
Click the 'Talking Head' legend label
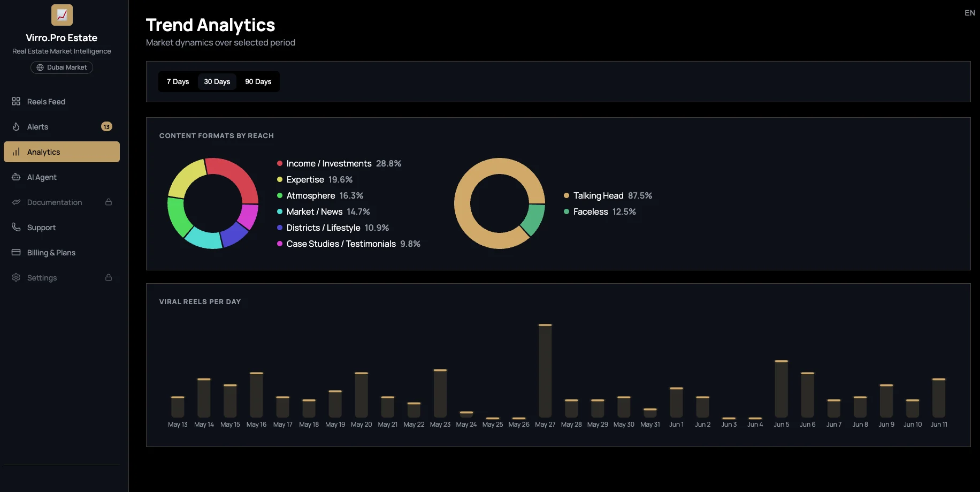click(x=599, y=195)
